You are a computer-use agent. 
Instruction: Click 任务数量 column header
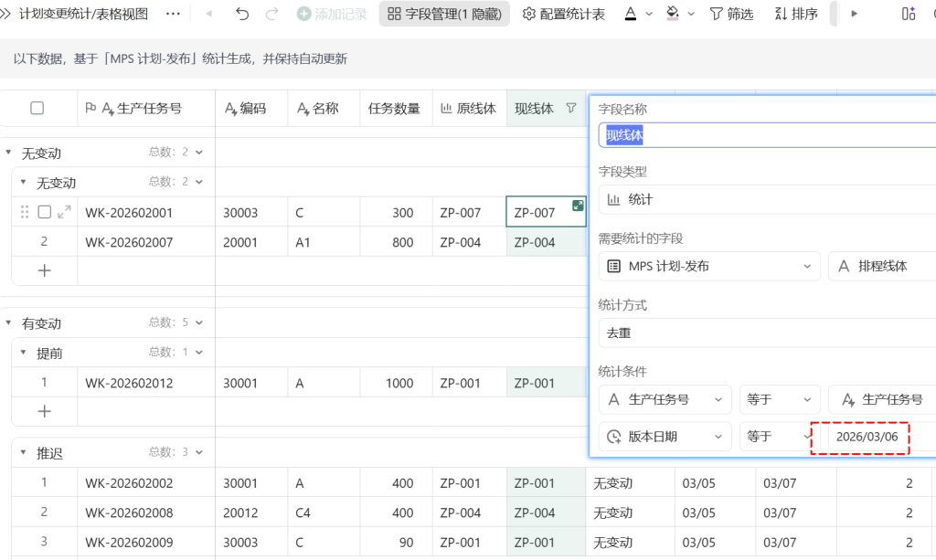click(x=396, y=108)
